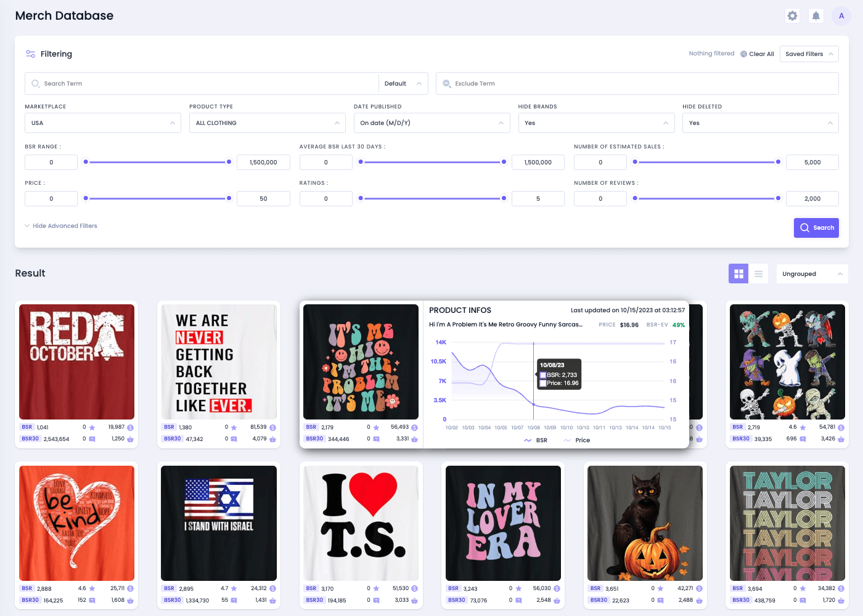Click the star icon beside rating 4.7
Viewport: 863px width, 616px height.
234,589
